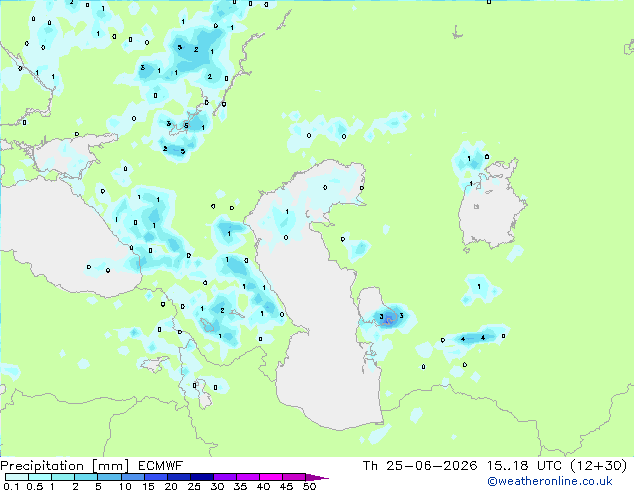Click the weatheronline.co.uk copyright link
634x490 pixels.
(549, 481)
